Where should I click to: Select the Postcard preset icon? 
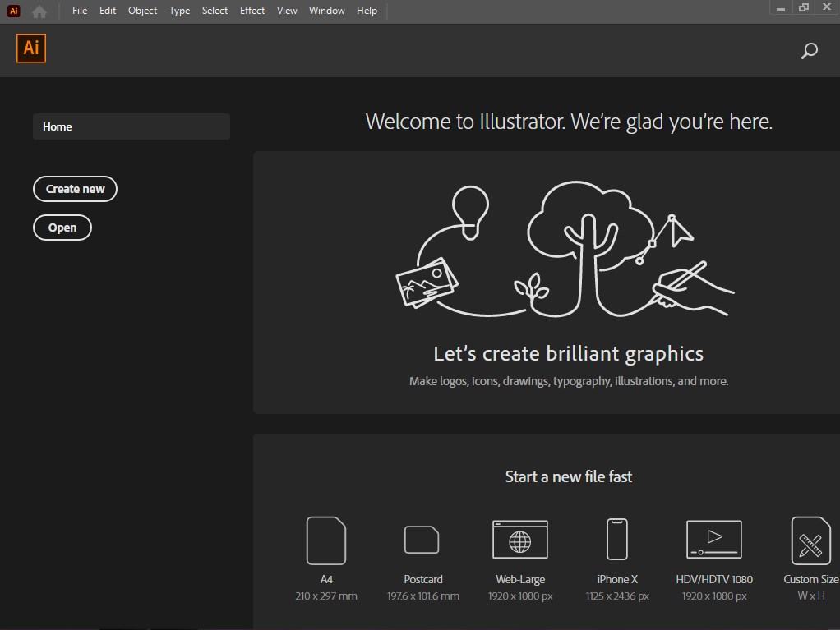click(x=422, y=540)
